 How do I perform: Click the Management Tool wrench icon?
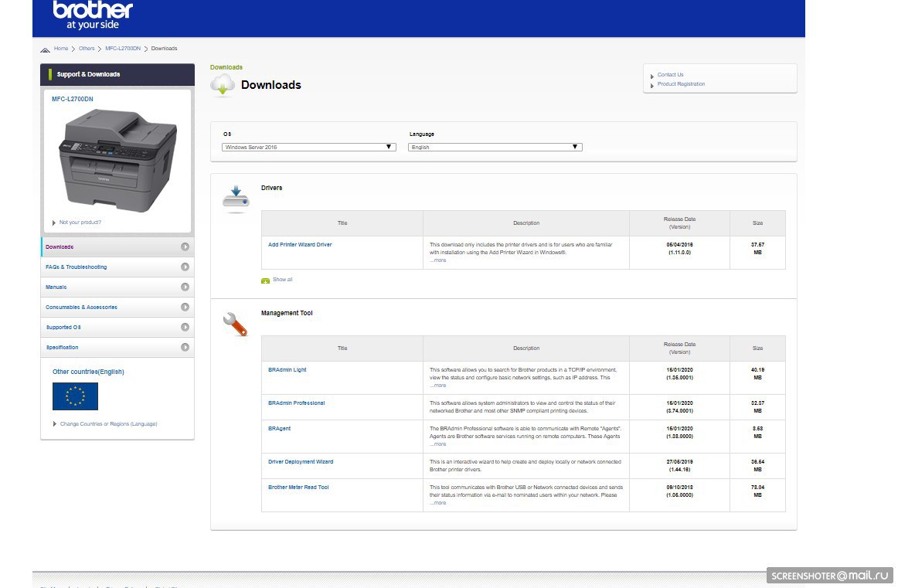pyautogui.click(x=235, y=324)
